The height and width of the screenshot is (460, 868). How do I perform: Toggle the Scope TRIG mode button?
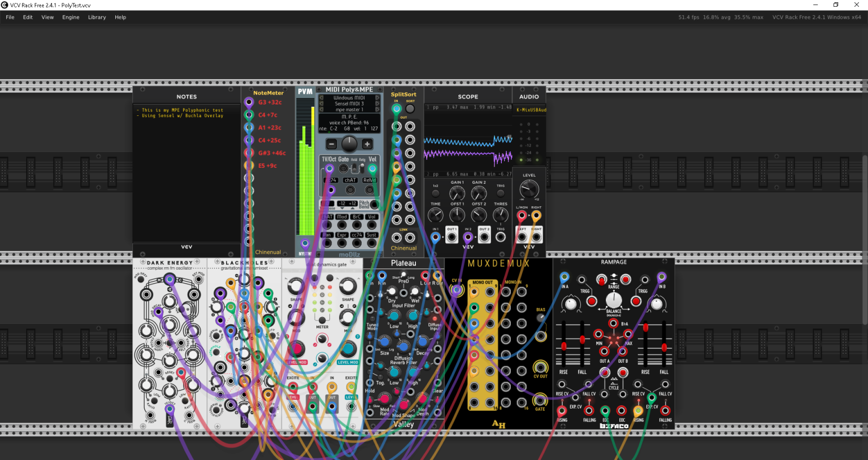(501, 193)
